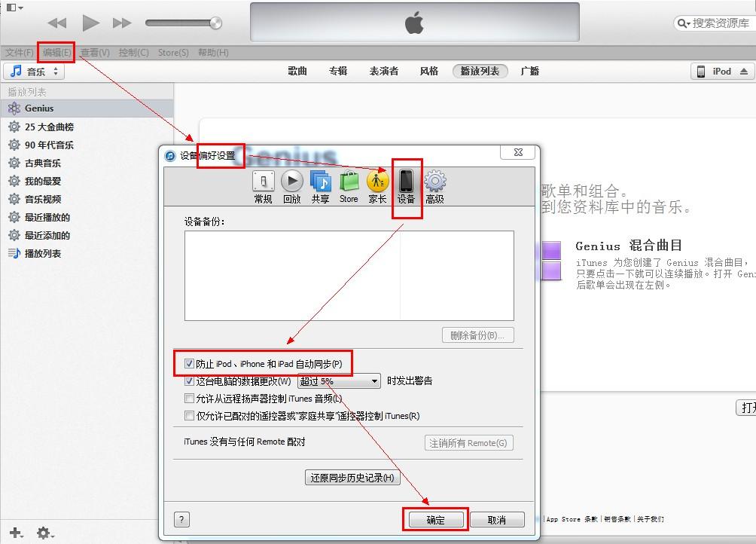The width and height of the screenshot is (756, 544).
Task: Click the help question mark button
Action: tap(181, 519)
